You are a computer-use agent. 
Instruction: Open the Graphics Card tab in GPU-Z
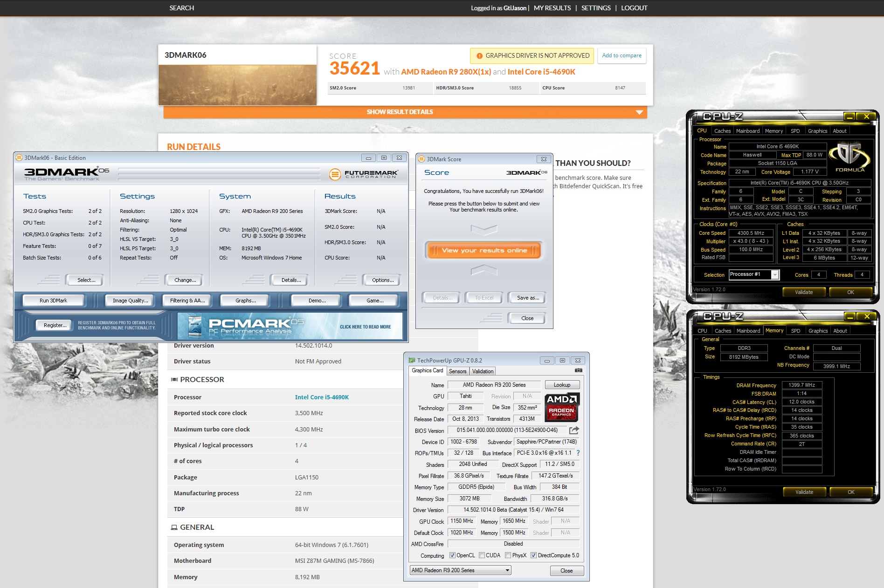427,370
